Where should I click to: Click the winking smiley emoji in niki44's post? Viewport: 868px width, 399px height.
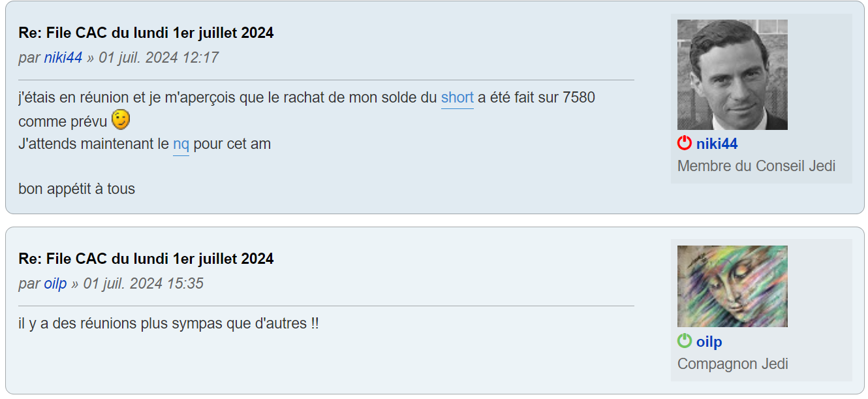click(x=121, y=120)
